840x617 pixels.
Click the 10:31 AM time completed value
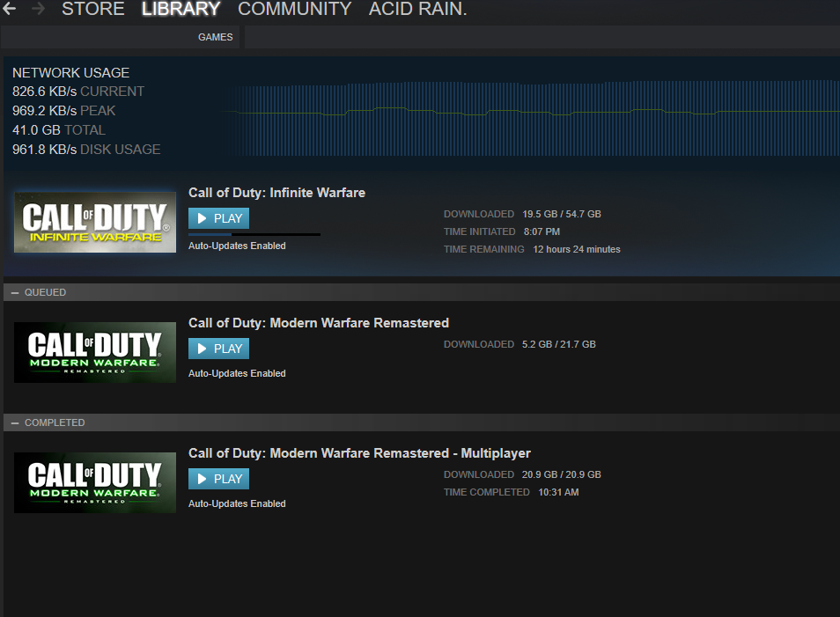pos(558,492)
